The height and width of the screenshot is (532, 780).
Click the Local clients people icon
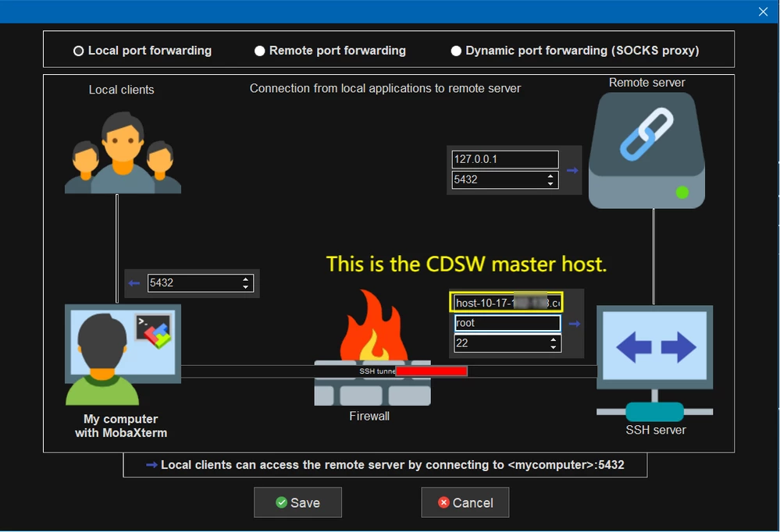click(123, 152)
